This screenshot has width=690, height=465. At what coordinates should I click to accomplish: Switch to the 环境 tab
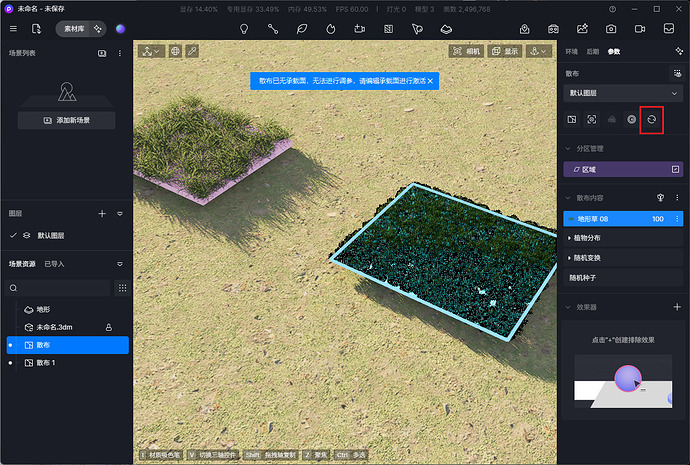click(571, 51)
